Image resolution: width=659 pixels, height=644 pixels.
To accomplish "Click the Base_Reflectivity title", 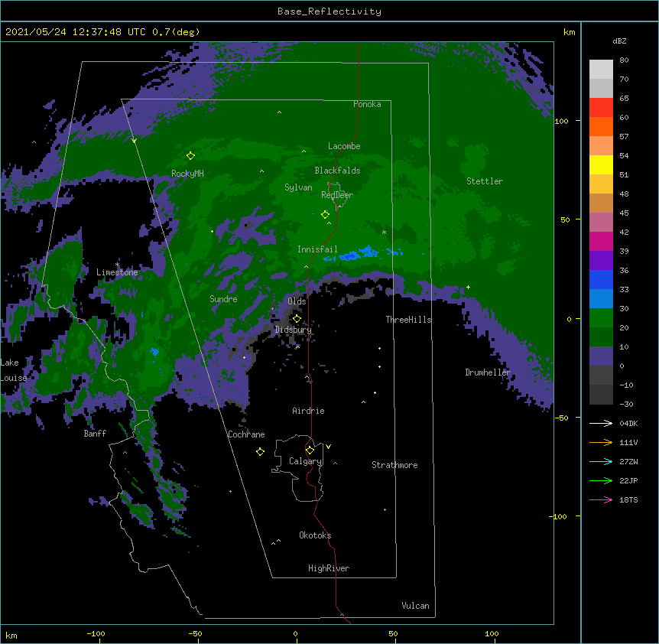I will coord(329,11).
